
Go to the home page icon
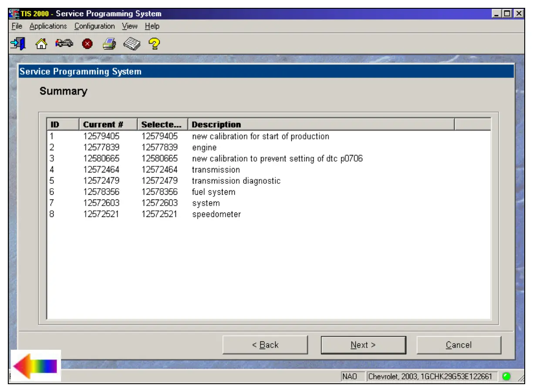coord(41,44)
